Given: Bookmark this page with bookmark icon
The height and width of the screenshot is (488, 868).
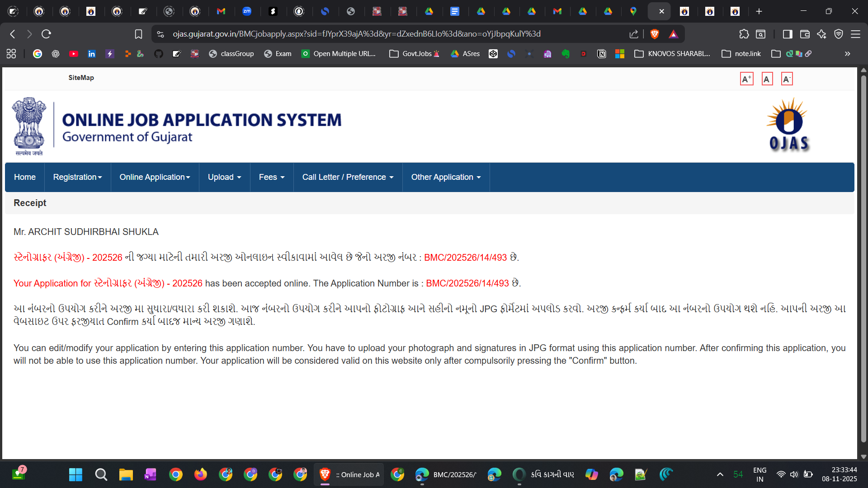Looking at the screenshot, I should (138, 34).
